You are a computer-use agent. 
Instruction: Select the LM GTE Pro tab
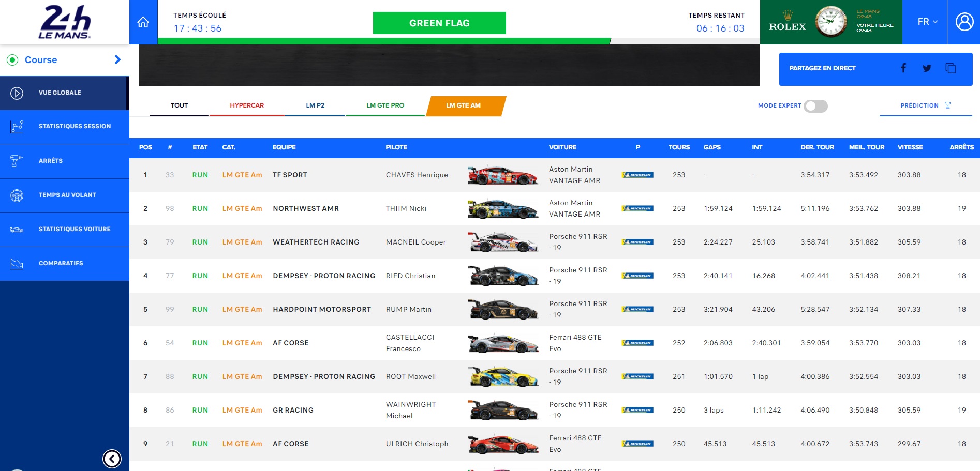(385, 105)
